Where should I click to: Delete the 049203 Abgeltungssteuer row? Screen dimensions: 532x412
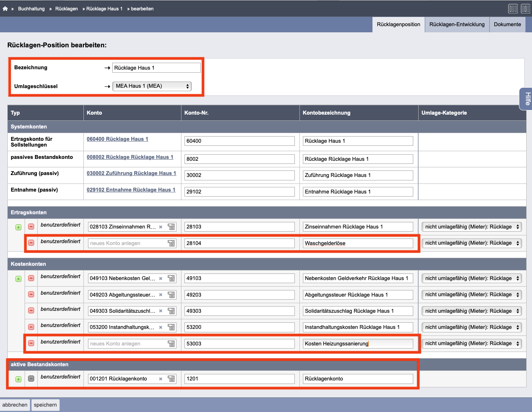(31, 294)
